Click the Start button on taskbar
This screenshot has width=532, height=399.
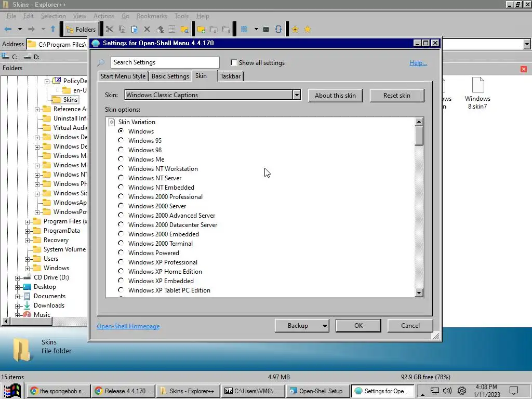pyautogui.click(x=12, y=391)
